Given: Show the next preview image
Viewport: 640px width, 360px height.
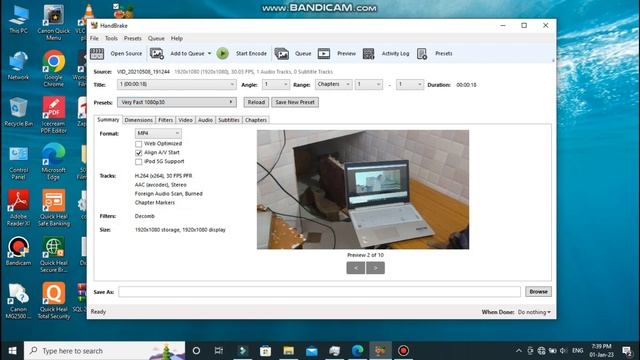Looking at the screenshot, I should coord(376,268).
